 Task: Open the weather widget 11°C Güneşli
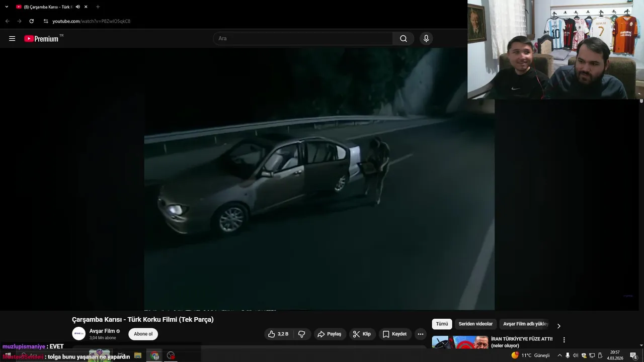[x=531, y=355]
